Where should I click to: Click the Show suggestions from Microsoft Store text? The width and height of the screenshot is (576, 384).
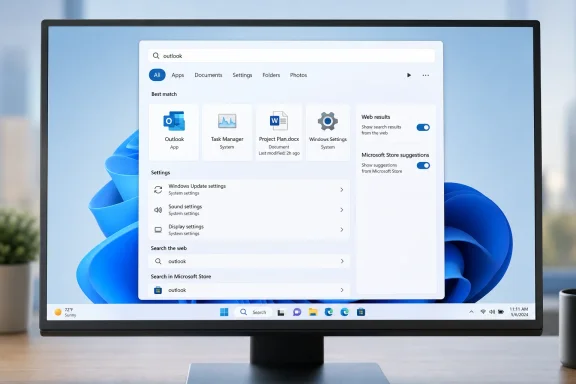382,168
